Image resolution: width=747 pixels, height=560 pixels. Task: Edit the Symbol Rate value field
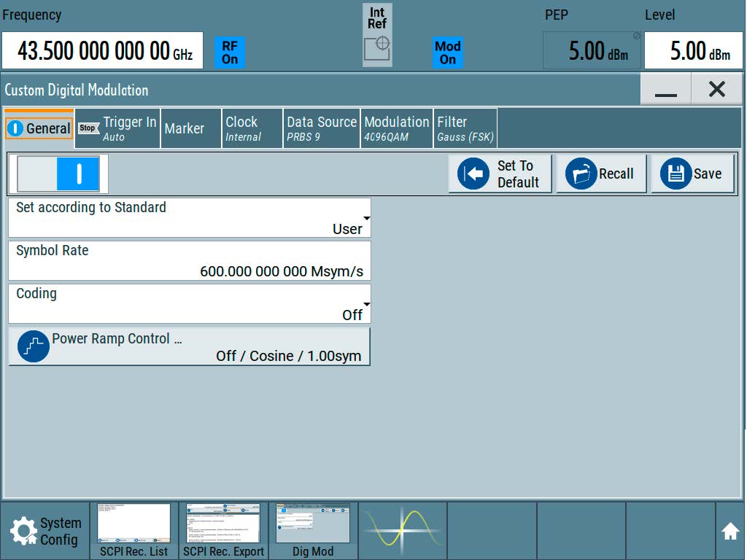pos(190,261)
